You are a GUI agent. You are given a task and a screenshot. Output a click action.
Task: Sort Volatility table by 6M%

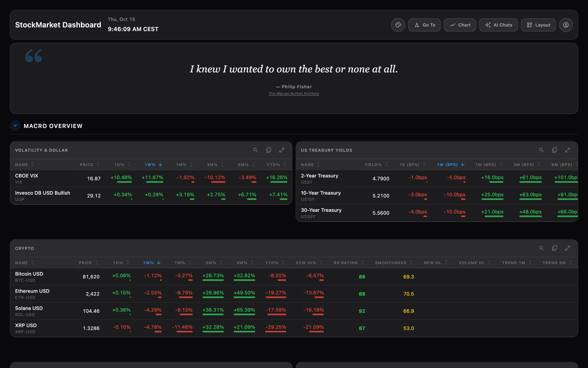[x=246, y=165]
